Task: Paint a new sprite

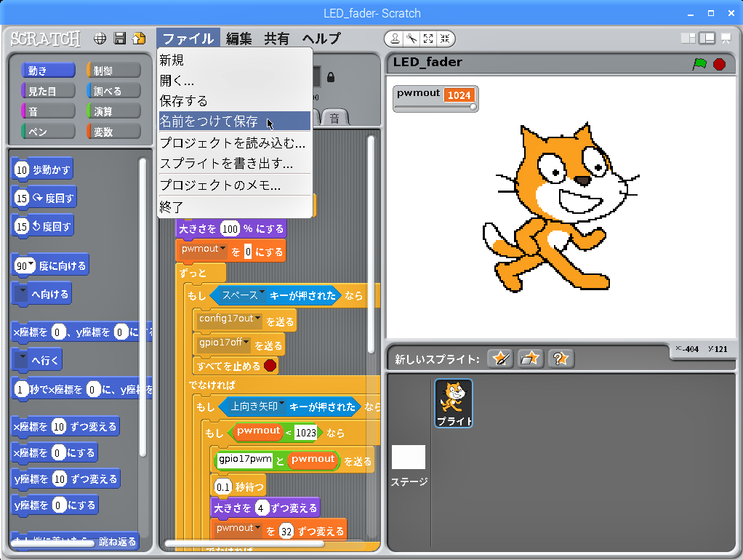Action: 500,359
